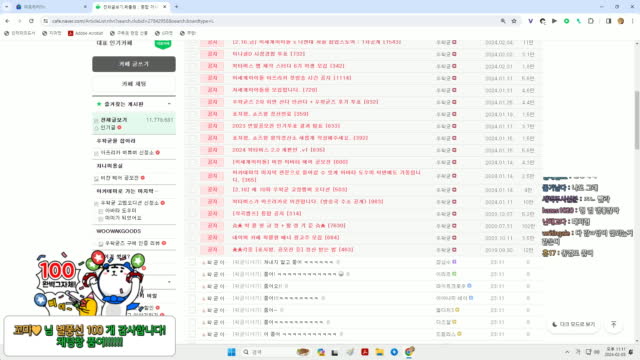Open the Adobe Acrobat bookmark
Image resolution: width=640 pixels, height=360 pixels.
click(x=85, y=33)
